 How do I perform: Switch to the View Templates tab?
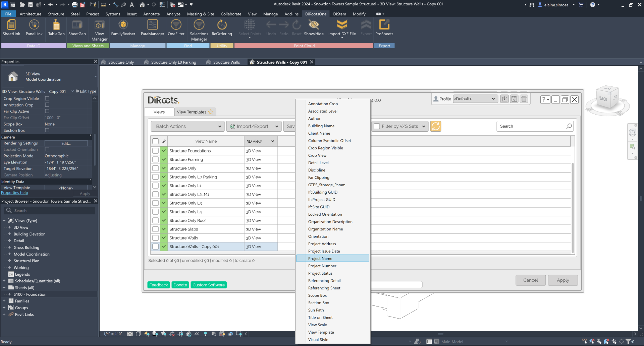[195, 112]
